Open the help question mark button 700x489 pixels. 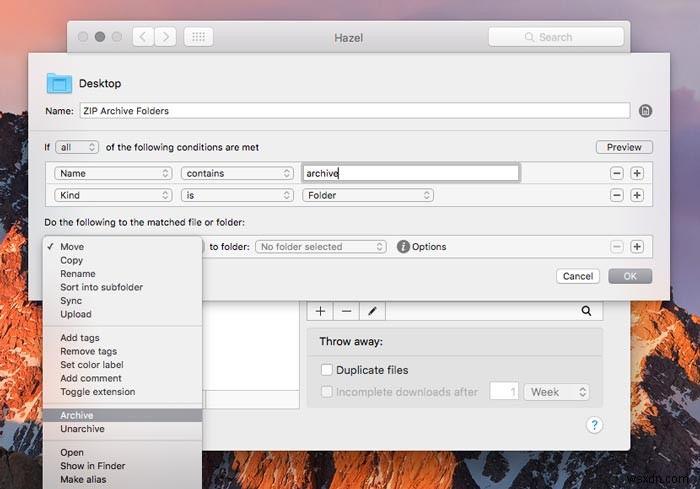[594, 425]
